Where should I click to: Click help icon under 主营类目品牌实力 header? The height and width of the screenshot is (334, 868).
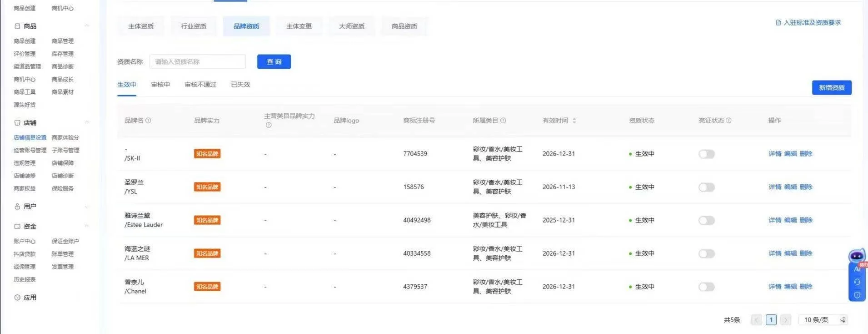(269, 125)
